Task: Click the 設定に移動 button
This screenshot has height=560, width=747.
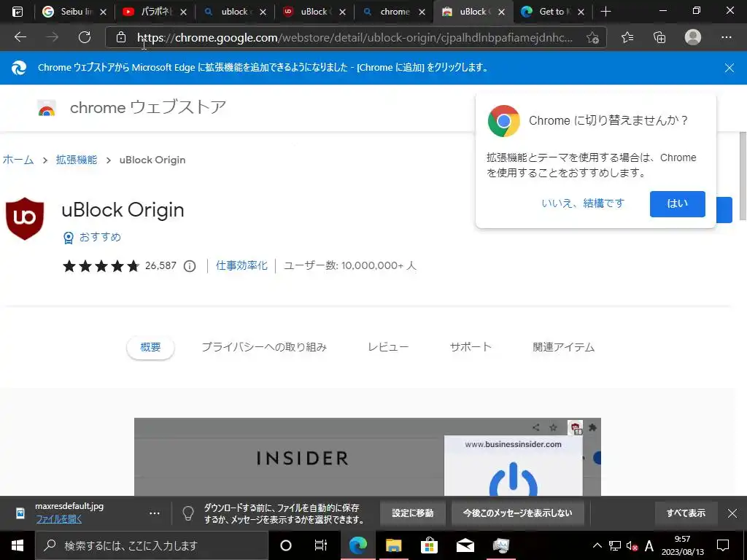Action: [413, 513]
